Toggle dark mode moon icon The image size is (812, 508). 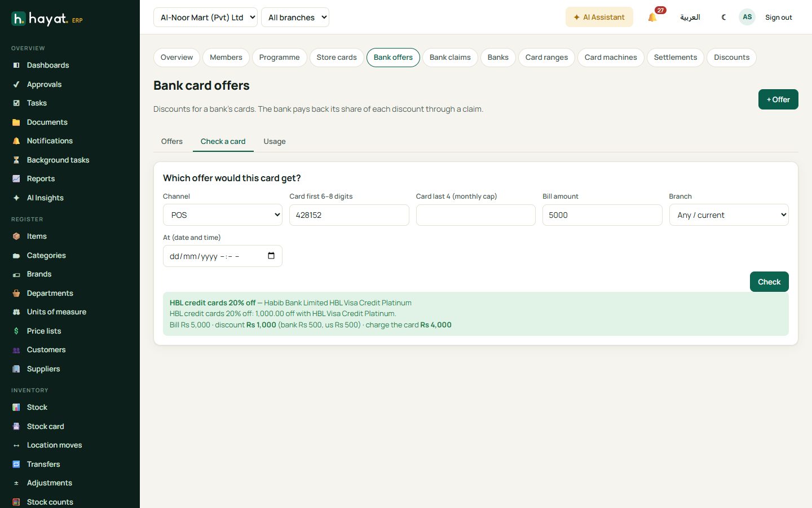tap(723, 17)
